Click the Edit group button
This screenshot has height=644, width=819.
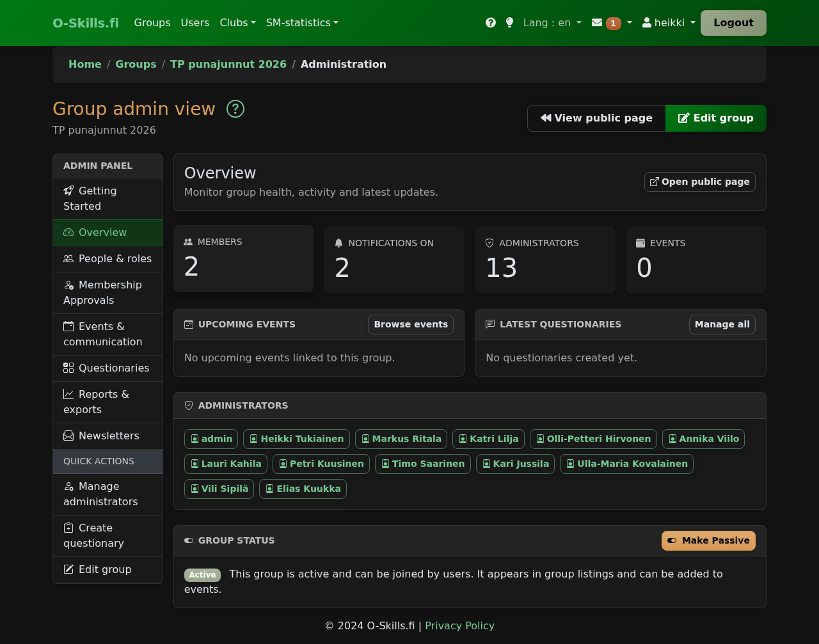click(x=715, y=118)
